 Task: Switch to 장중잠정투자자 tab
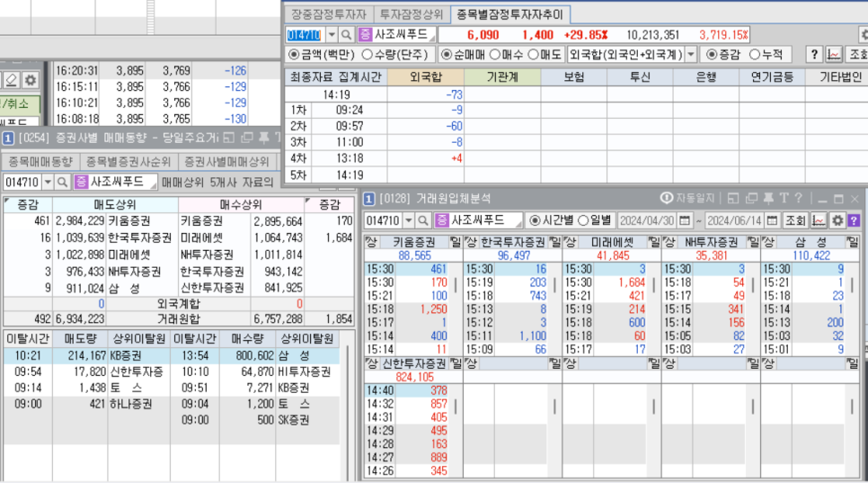pyautogui.click(x=329, y=14)
